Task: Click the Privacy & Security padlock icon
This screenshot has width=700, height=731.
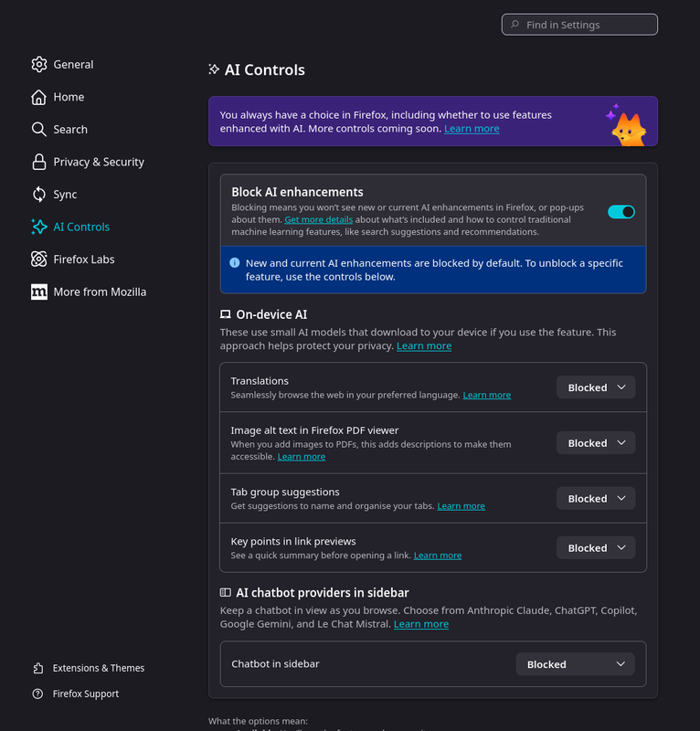Action: tap(38, 162)
